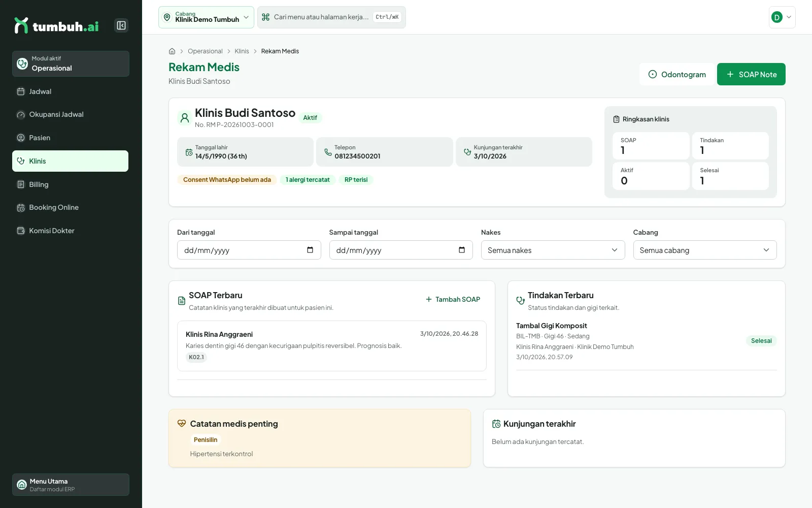Open the Cabang Klinik Demo Tumbuh selector

(206, 17)
